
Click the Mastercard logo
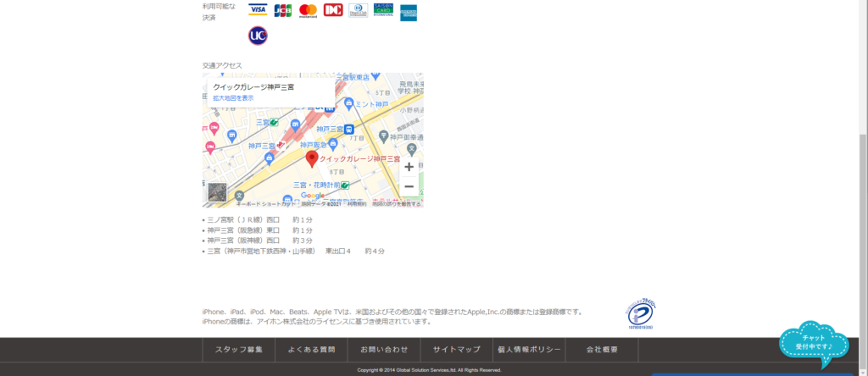pos(308,10)
